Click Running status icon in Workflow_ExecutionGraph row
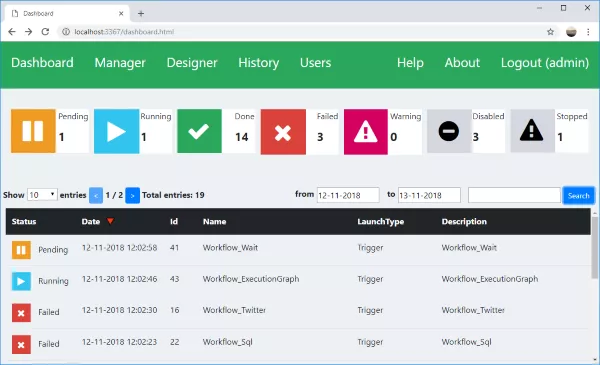600x365 pixels. 21,281
